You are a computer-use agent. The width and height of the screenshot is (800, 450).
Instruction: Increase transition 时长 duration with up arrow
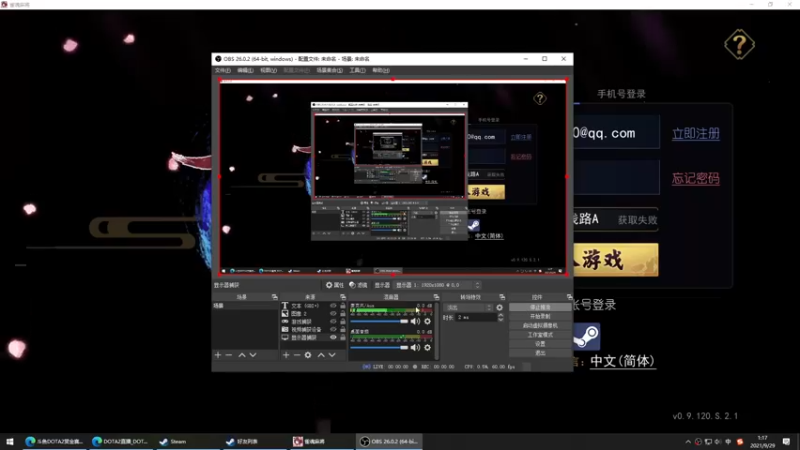501,315
